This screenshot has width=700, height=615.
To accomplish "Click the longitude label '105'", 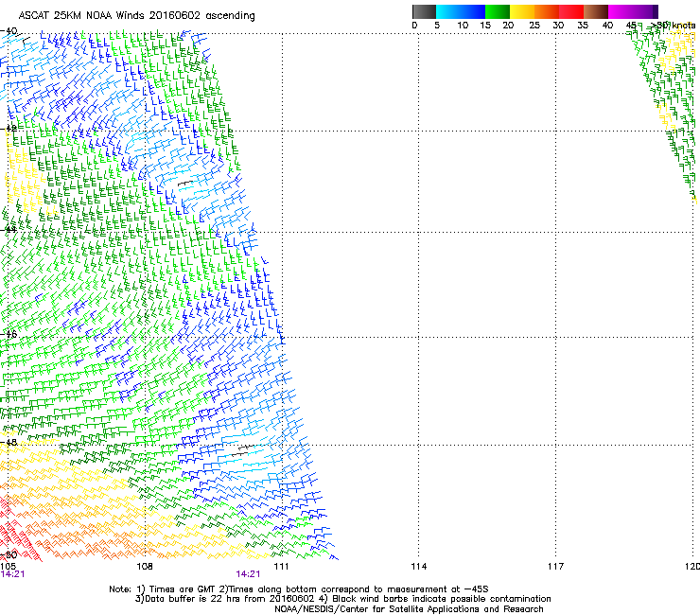I will 8,567.
